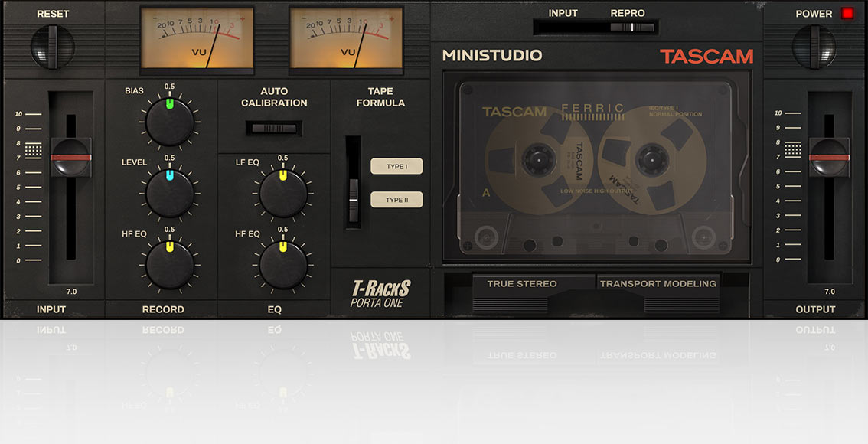
Task: Click the EQ section label
Action: point(275,309)
